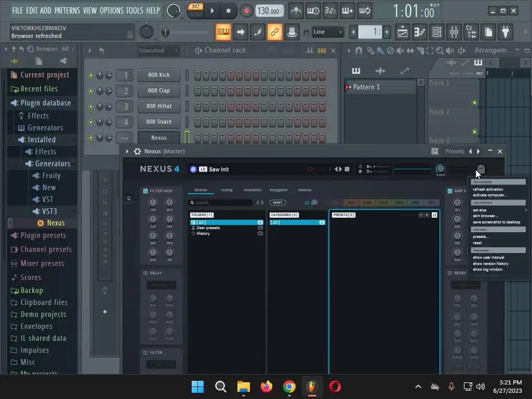Click the Nexus detached window icon

pyautogui.click(x=435, y=151)
